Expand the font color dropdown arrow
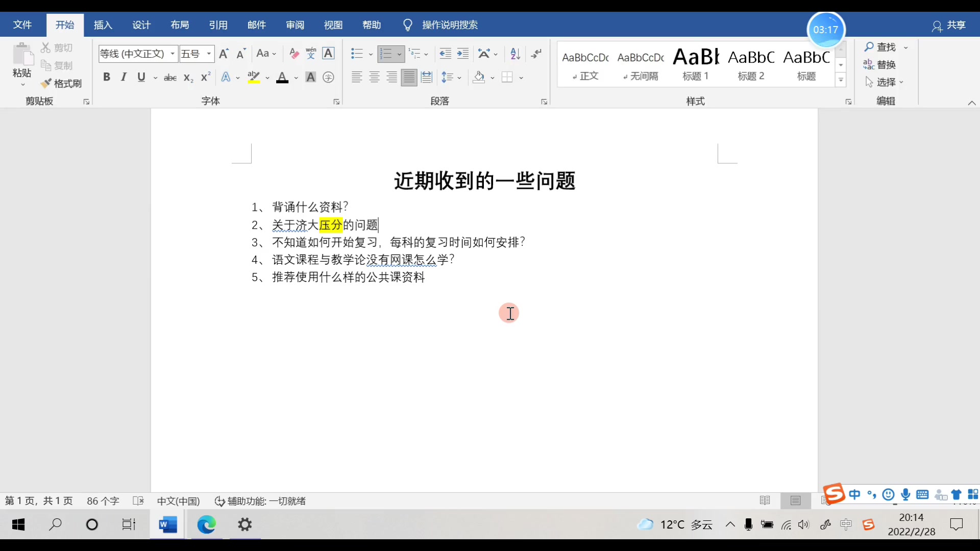This screenshot has height=551, width=980. tap(296, 78)
